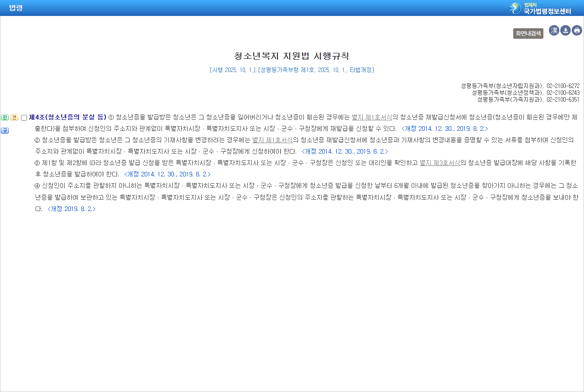Open the 별지 제1호서식 link in paragraph ②

pos(272,139)
